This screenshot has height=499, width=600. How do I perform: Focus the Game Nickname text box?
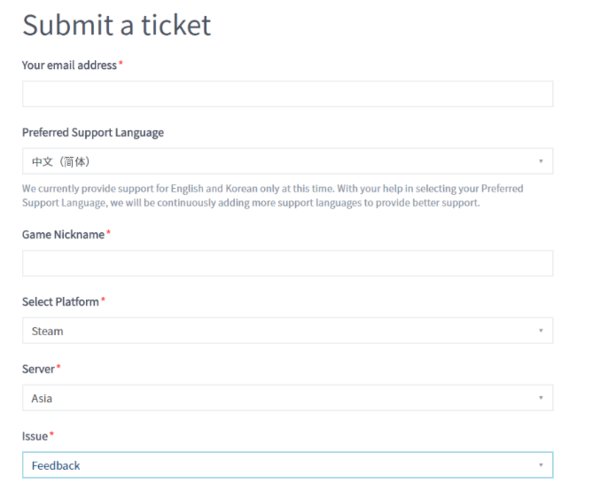(287, 264)
